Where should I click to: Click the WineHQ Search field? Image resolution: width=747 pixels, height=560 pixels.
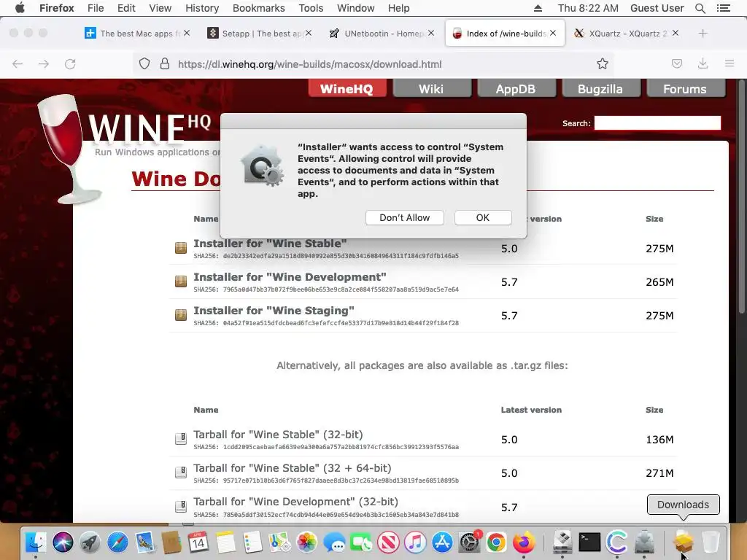[x=657, y=122]
